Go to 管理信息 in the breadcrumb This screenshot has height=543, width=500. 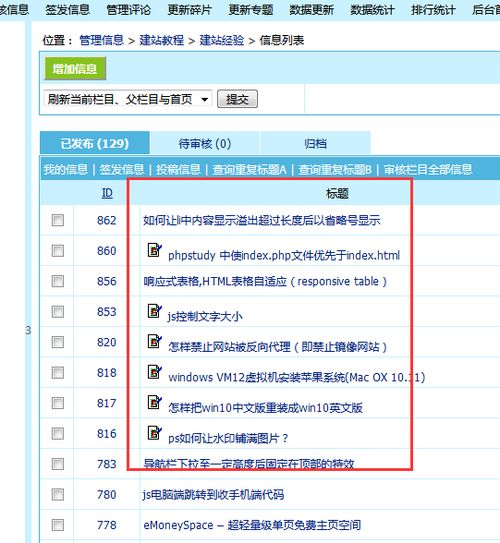coord(101,40)
